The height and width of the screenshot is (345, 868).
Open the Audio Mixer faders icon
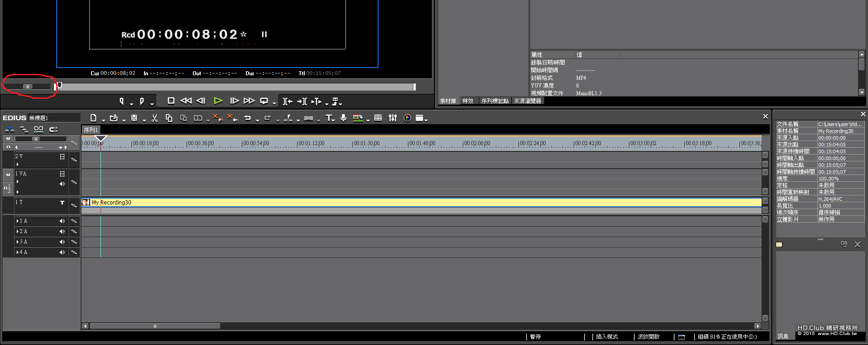393,118
